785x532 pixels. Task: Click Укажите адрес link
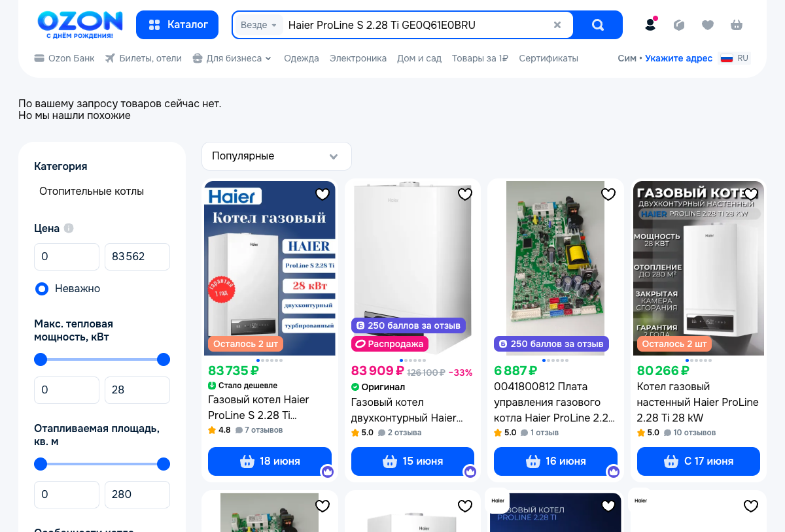(678, 58)
